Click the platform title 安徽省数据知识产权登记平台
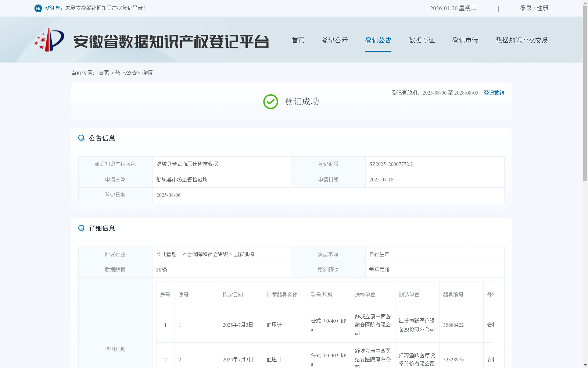The image size is (588, 368). 171,42
